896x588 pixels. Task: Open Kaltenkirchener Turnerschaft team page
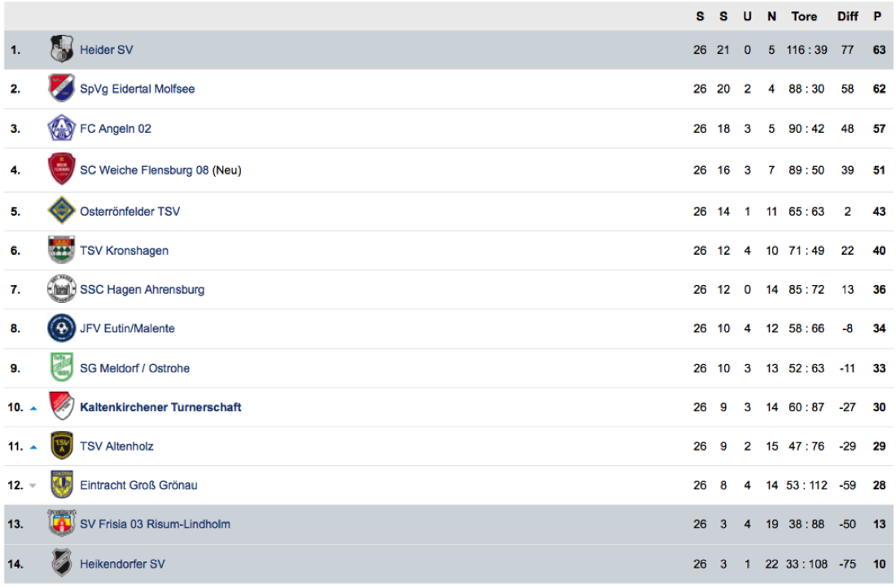click(x=160, y=407)
